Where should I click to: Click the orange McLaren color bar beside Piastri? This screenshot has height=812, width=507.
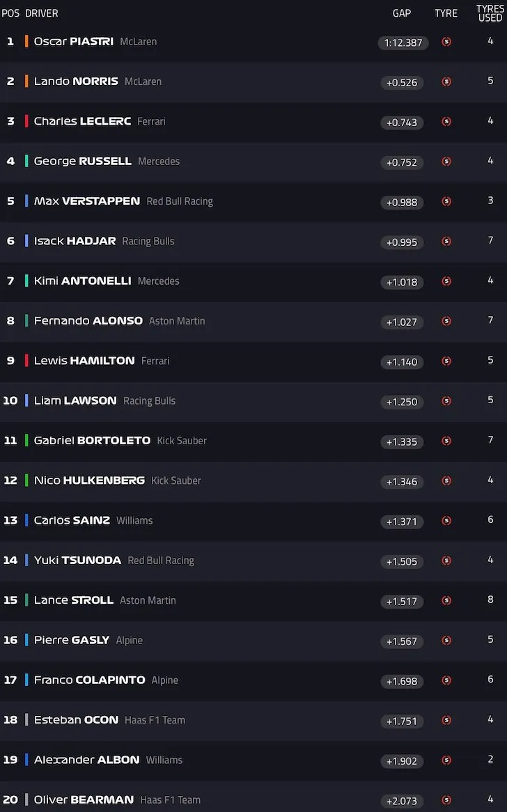click(x=26, y=41)
